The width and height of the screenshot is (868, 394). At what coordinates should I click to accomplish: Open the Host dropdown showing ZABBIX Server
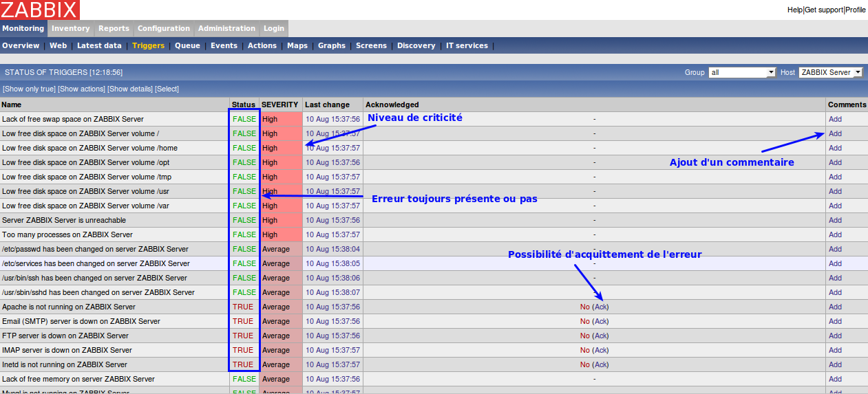pyautogui.click(x=830, y=72)
